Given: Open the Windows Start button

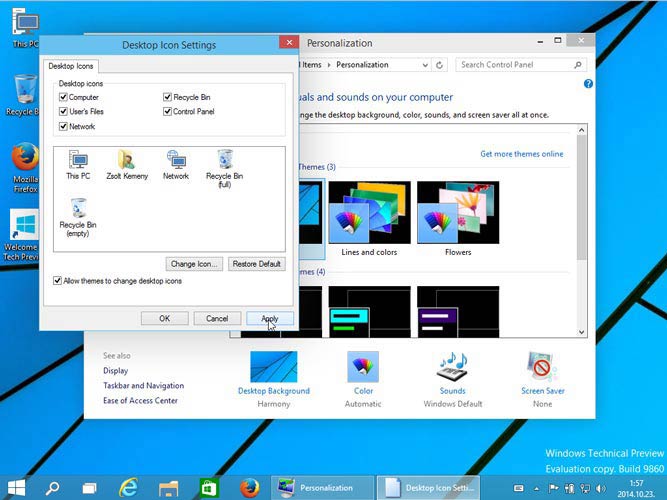Looking at the screenshot, I should (x=16, y=488).
